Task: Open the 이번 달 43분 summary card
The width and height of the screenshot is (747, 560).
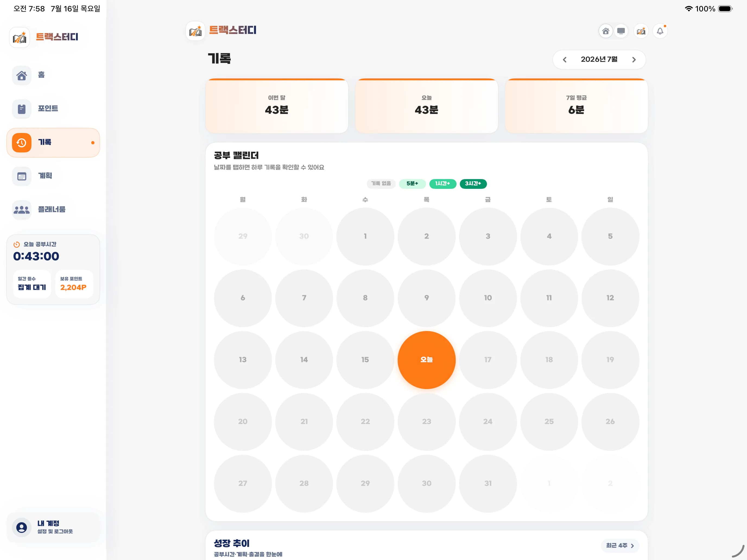Action: pyautogui.click(x=277, y=106)
